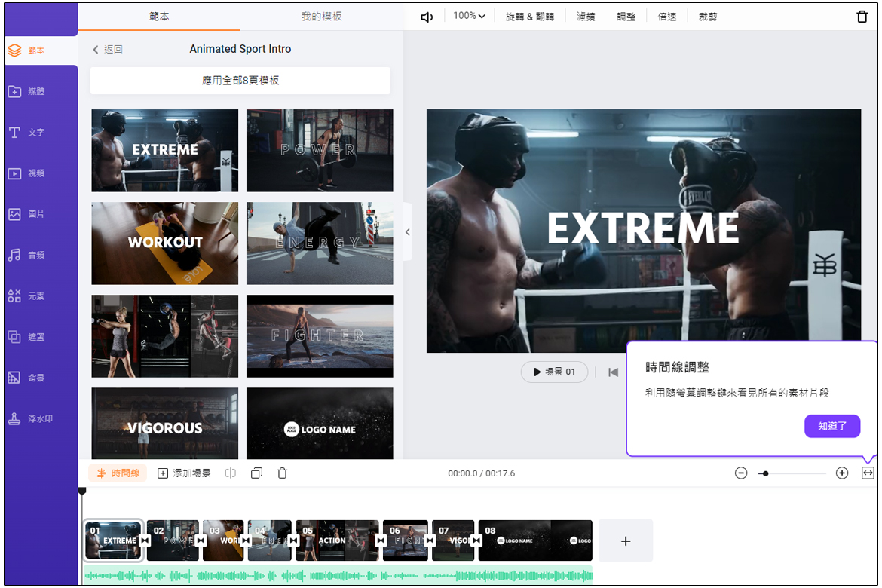Select scene 04 in timeline
The height and width of the screenshot is (588, 882).
coord(269,541)
